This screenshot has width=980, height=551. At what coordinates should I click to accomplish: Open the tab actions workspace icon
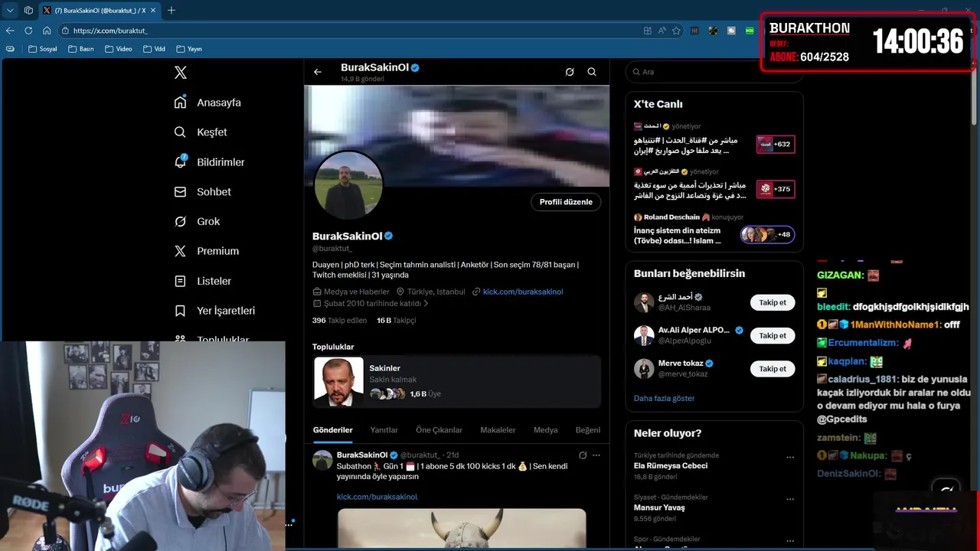click(28, 10)
